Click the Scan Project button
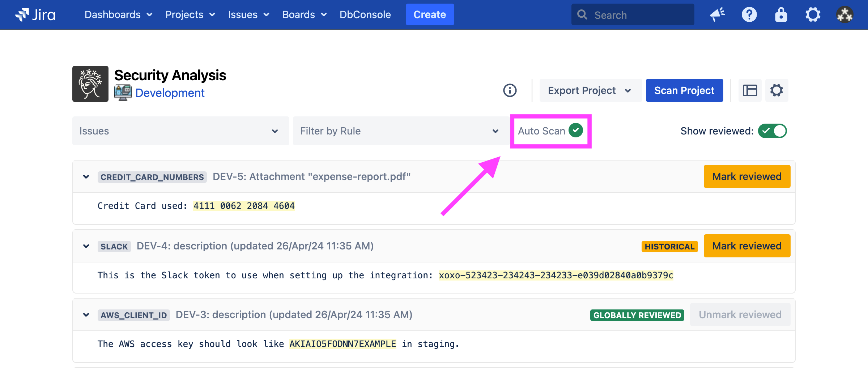Image resolution: width=868 pixels, height=368 pixels. point(684,90)
